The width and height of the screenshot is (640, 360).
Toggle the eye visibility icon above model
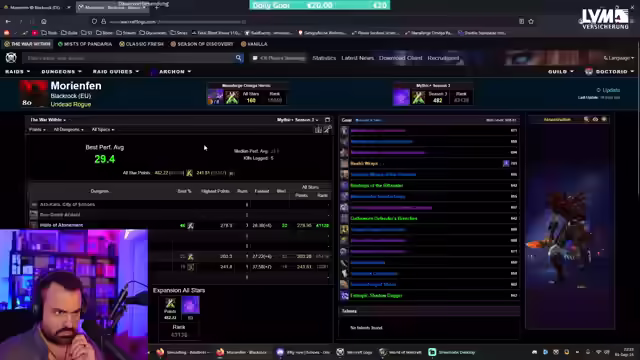[596, 120]
